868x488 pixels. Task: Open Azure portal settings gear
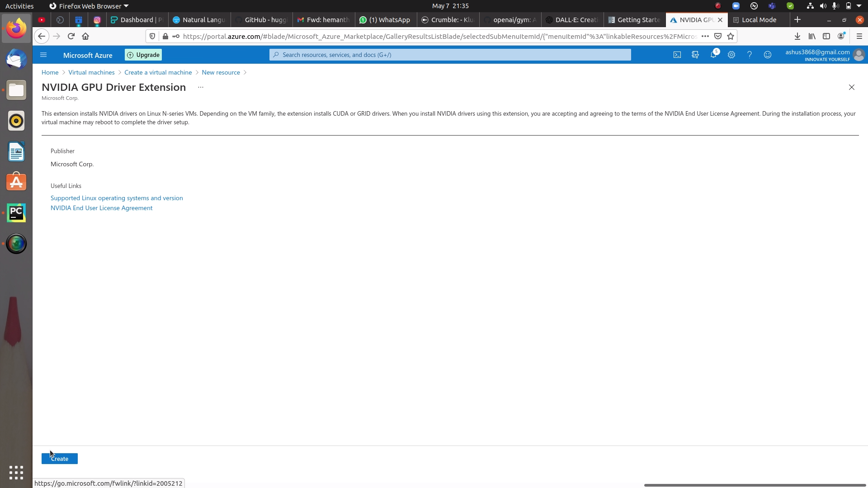coord(732,55)
